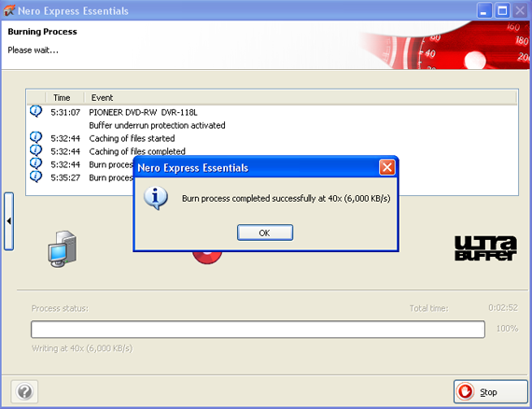The height and width of the screenshot is (409, 532).
Task: Click the computer source icon
Action: 63,249
